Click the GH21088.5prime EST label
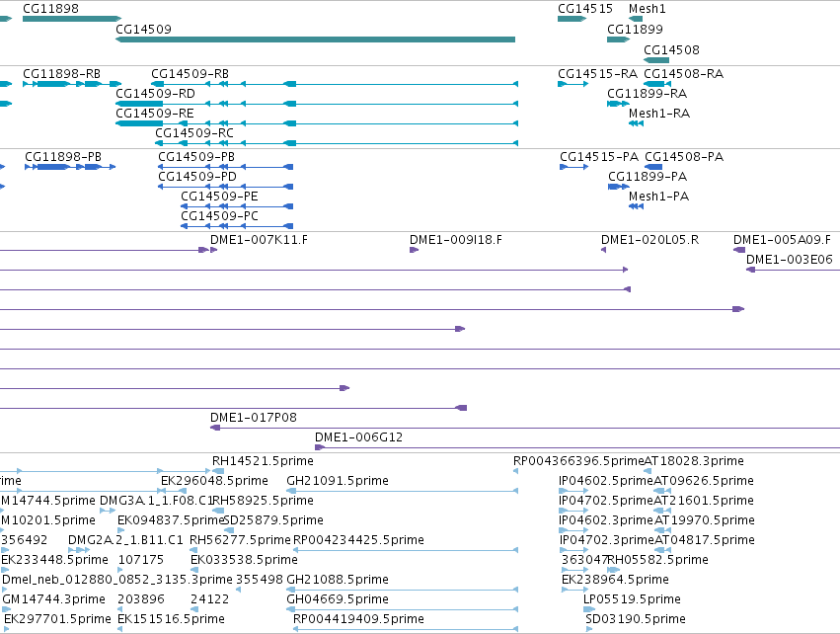 (x=338, y=580)
